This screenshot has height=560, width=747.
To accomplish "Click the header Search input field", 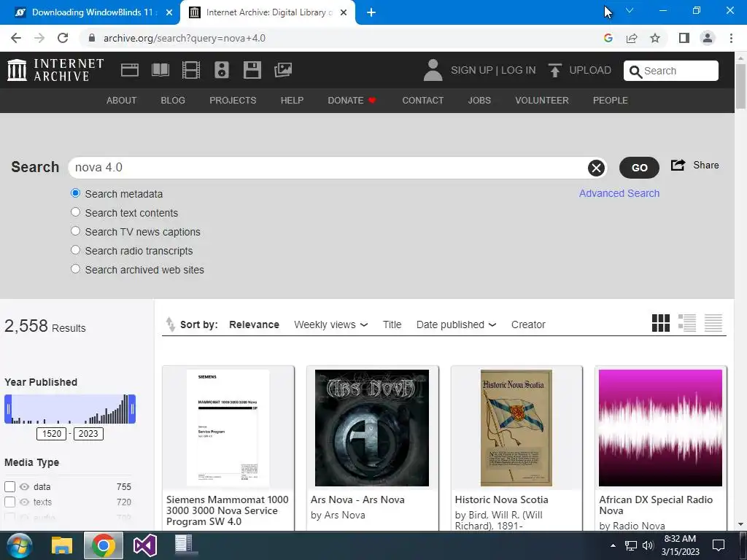I will [671, 71].
